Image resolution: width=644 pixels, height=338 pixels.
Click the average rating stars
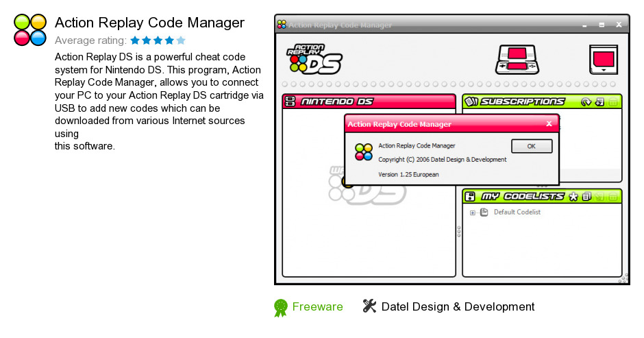(x=158, y=40)
